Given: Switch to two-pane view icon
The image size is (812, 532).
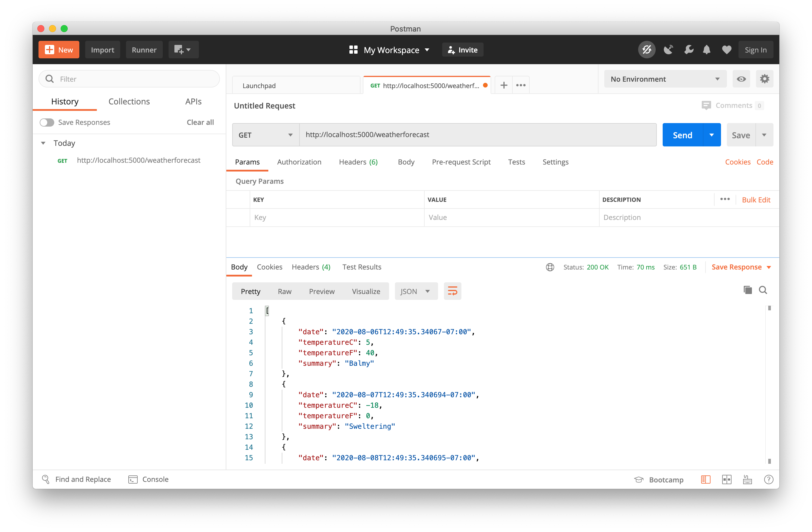Looking at the screenshot, I should (x=726, y=480).
